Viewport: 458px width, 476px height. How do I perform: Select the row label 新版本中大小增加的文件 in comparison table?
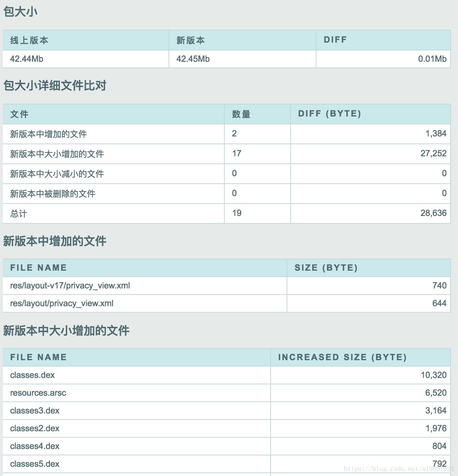(x=57, y=154)
